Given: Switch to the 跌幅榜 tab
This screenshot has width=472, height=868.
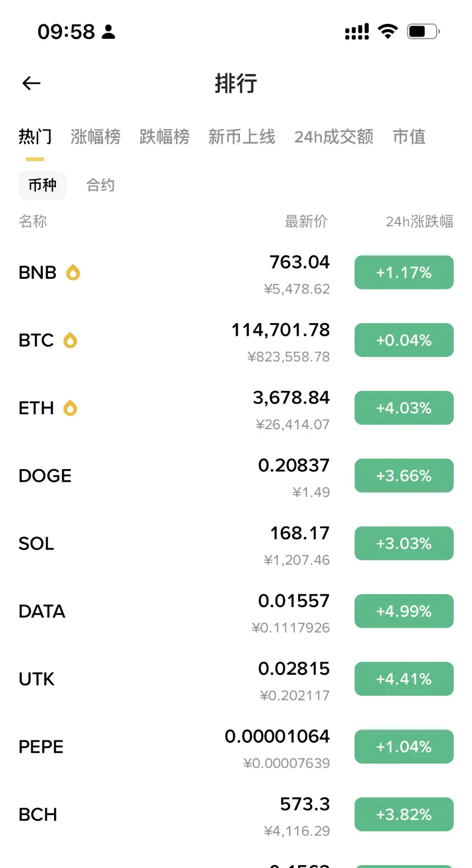Looking at the screenshot, I should (165, 137).
